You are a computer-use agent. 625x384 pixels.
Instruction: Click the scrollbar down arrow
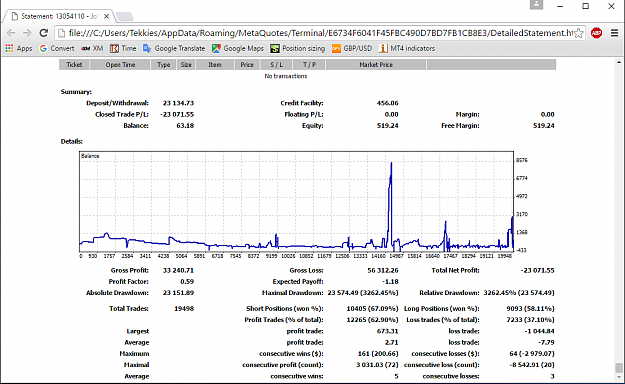pos(619,378)
